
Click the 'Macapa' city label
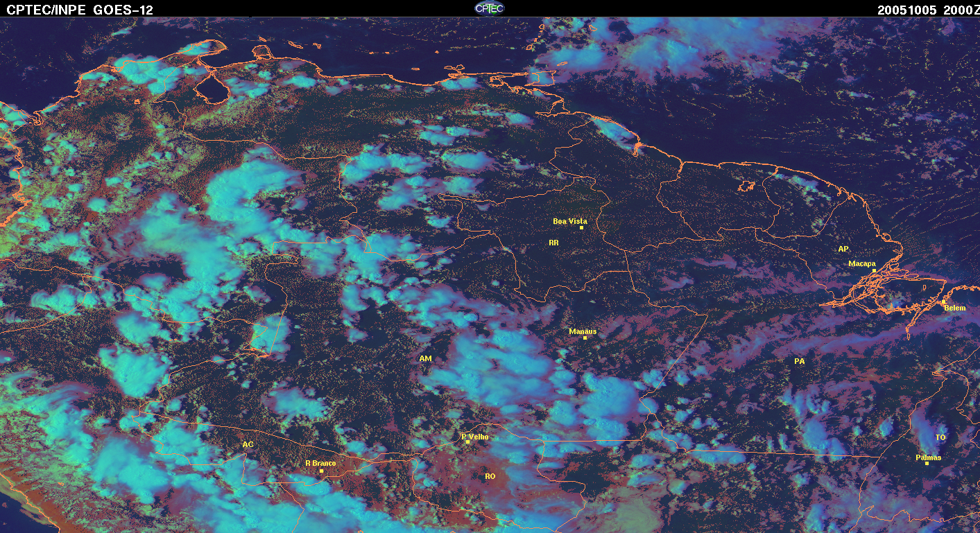(862, 264)
